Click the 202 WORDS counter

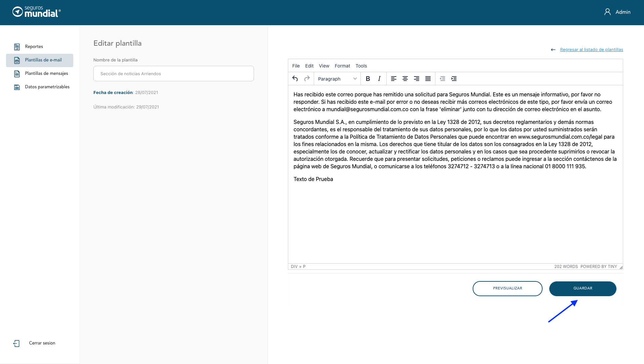pos(566,267)
